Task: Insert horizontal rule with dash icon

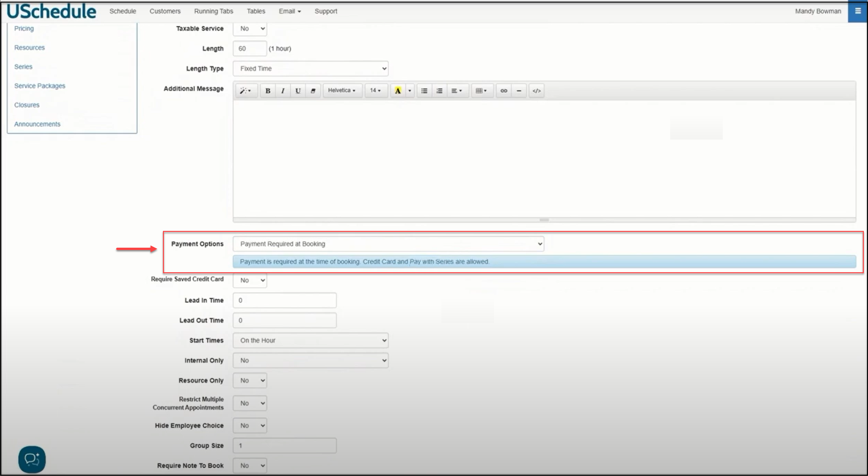Action: pos(519,91)
